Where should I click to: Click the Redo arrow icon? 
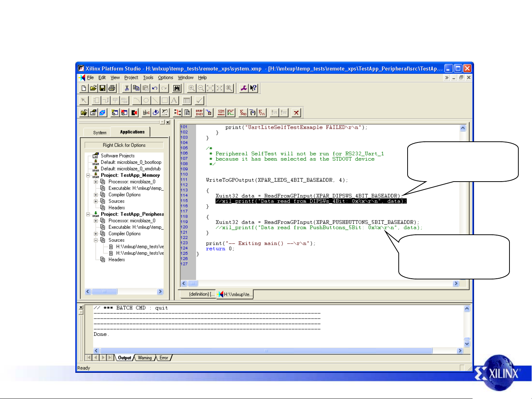click(164, 88)
